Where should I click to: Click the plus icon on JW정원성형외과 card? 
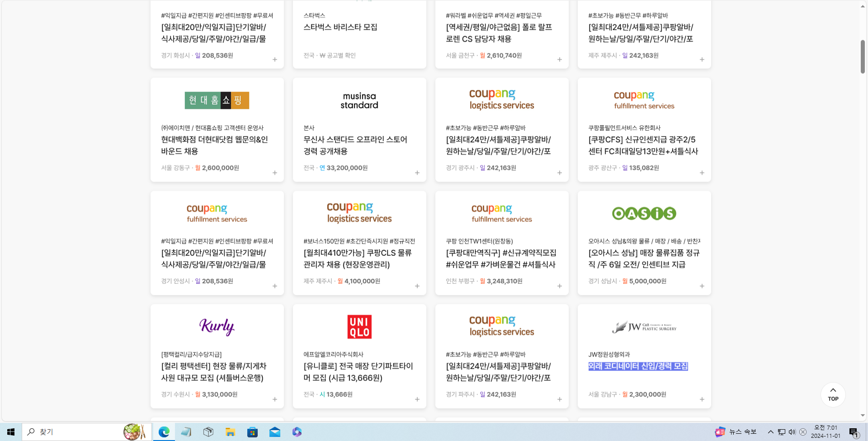(702, 399)
